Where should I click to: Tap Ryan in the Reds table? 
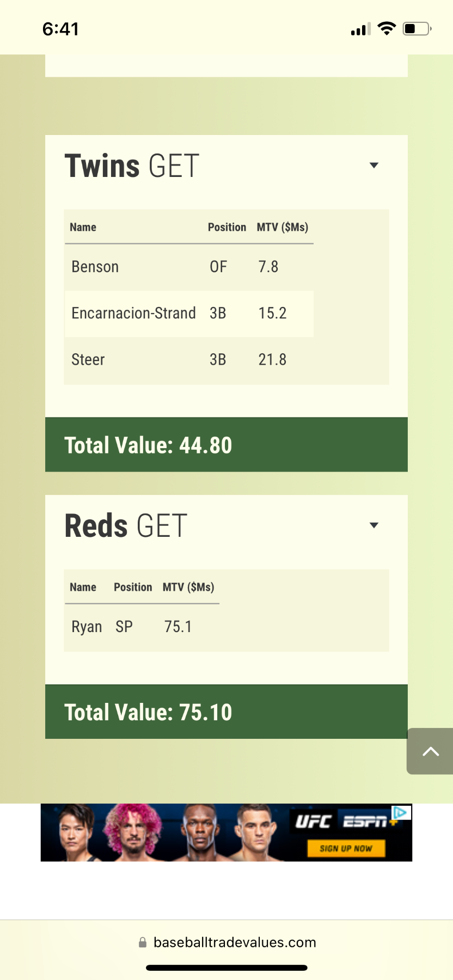click(87, 627)
